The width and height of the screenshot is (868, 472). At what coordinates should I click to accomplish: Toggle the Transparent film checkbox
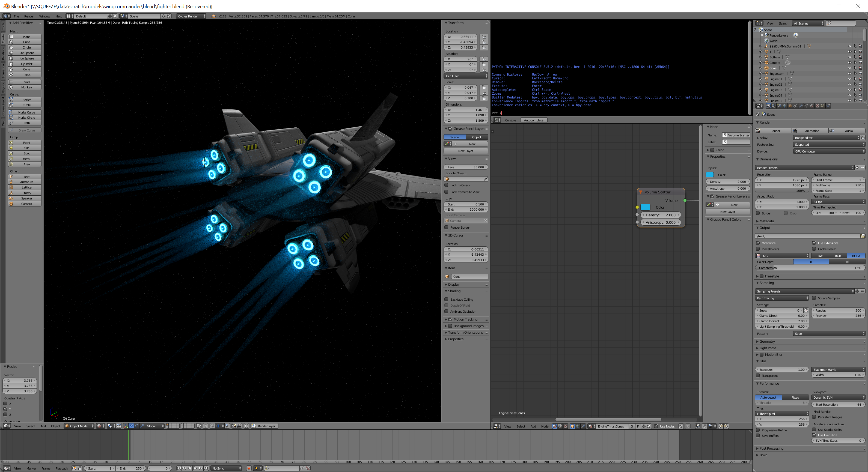pos(758,375)
